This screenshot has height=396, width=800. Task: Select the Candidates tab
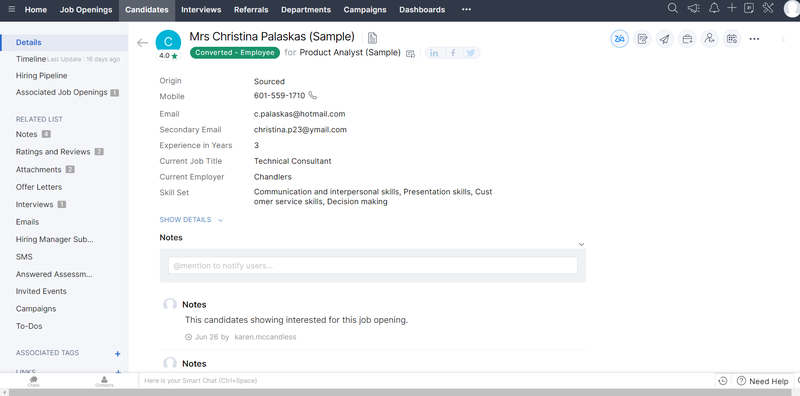tap(147, 10)
